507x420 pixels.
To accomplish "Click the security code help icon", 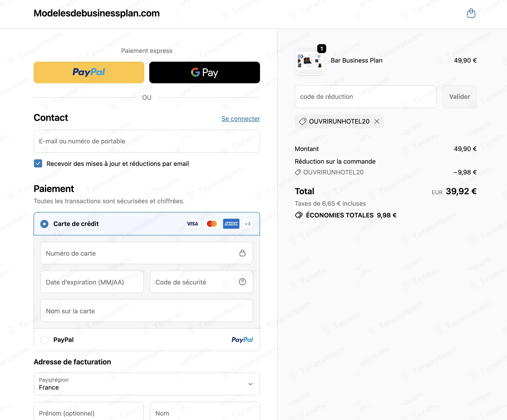I will 242,282.
